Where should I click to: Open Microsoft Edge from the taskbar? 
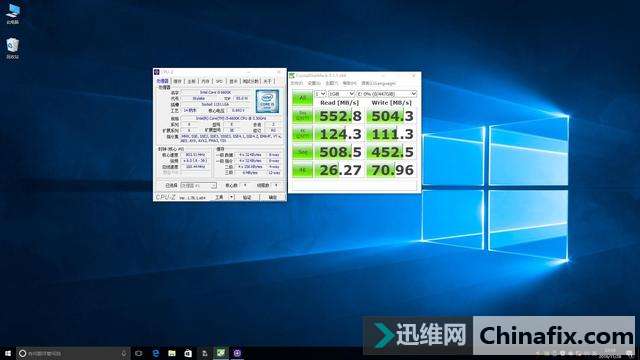coord(156,353)
